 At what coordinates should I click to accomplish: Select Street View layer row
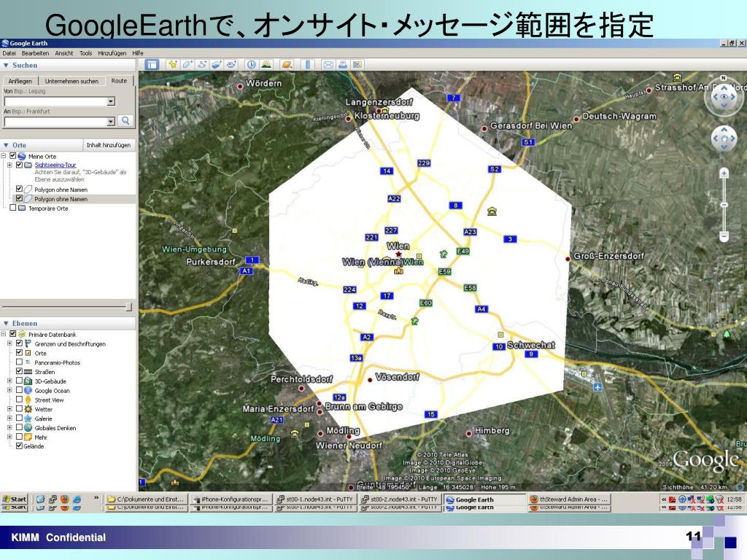pyautogui.click(x=49, y=400)
